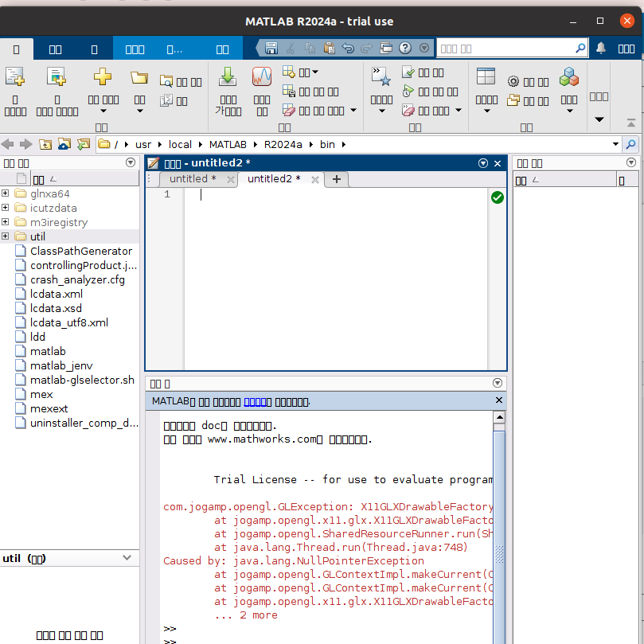Open the Layout icon in the ribbon

(486, 77)
